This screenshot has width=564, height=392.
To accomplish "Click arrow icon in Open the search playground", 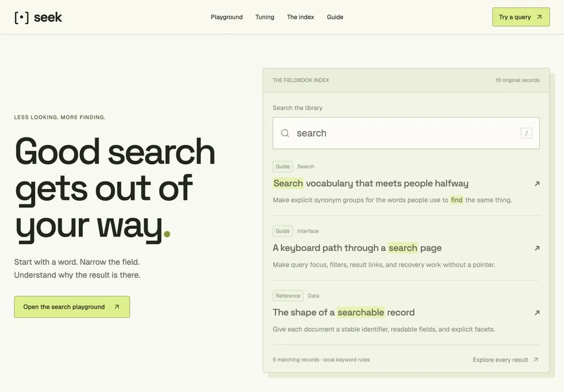I will coord(116,307).
